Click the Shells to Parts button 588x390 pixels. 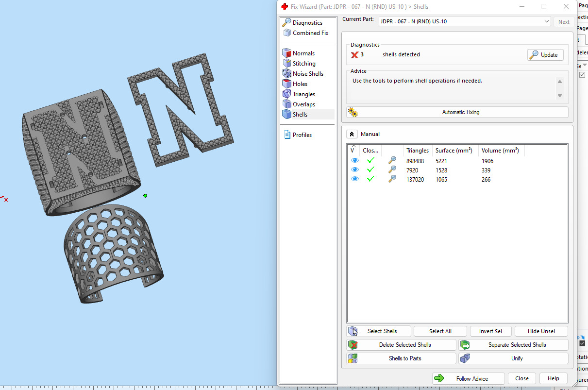pyautogui.click(x=402, y=358)
